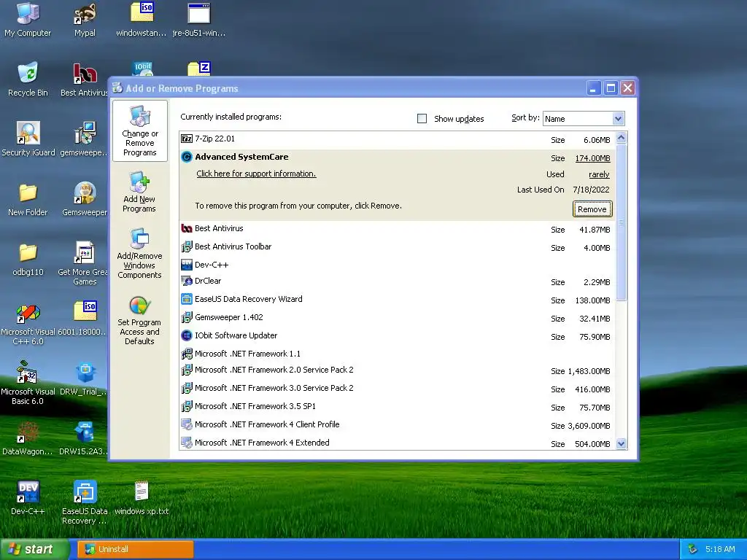
Task: Select Microsoft .NET Framework 1.1 icon
Action: click(187, 354)
